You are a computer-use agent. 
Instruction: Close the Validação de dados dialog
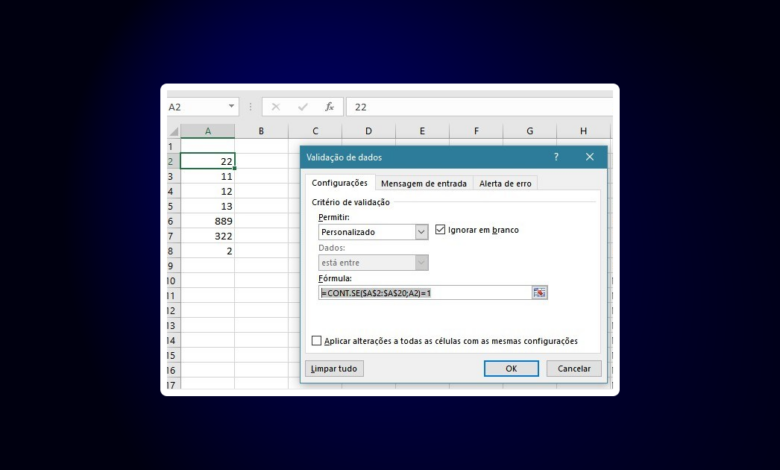pos(590,157)
